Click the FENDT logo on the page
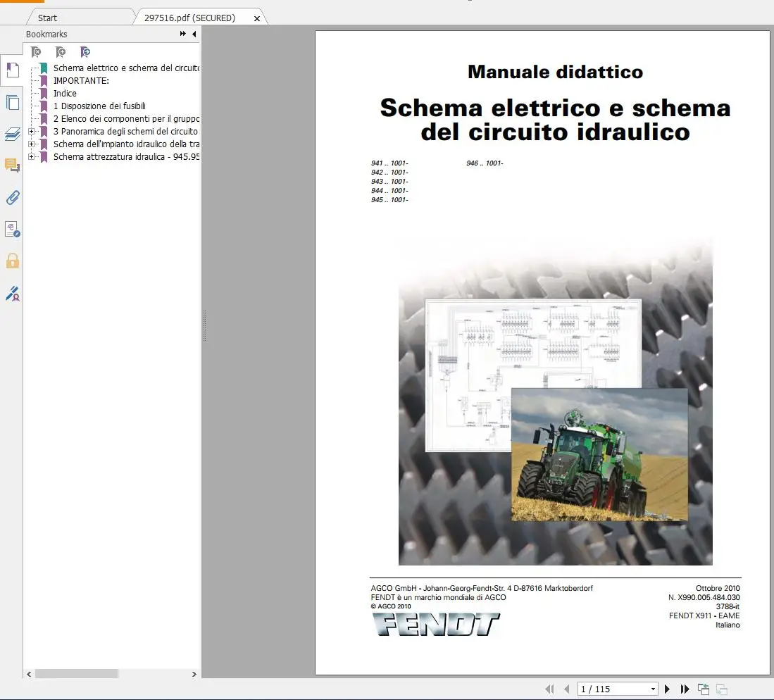The height and width of the screenshot is (700, 774). click(435, 625)
